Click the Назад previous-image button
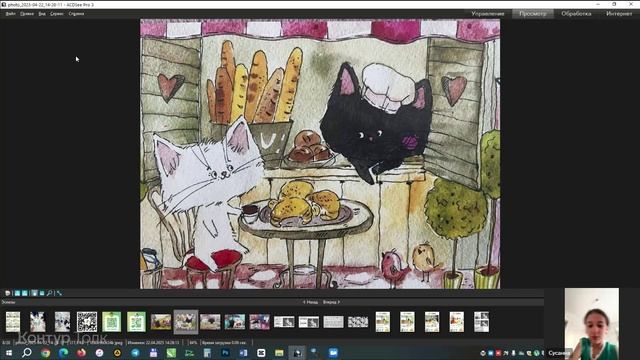Image resolution: width=640 pixels, height=360 pixels. coord(310,302)
